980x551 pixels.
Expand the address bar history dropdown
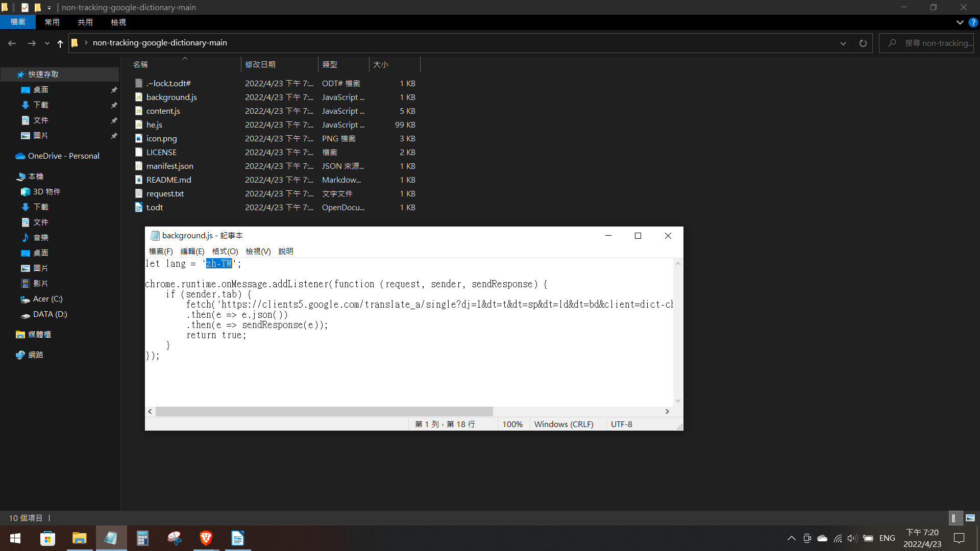(843, 43)
